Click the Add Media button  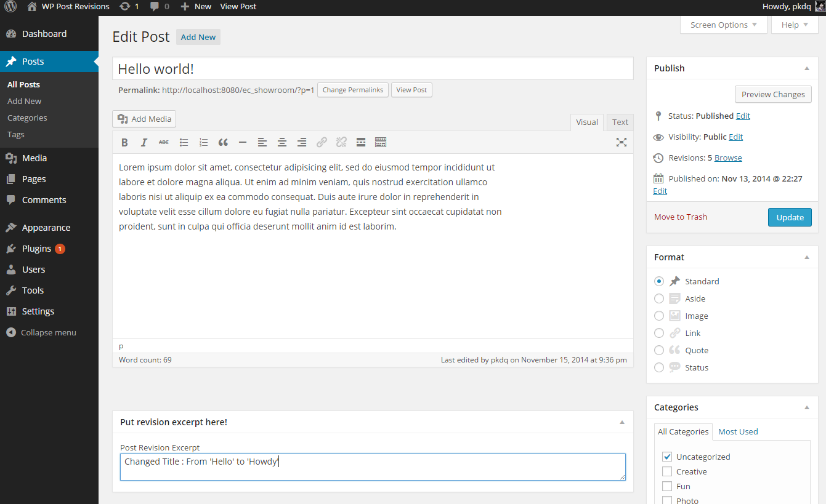click(x=145, y=119)
